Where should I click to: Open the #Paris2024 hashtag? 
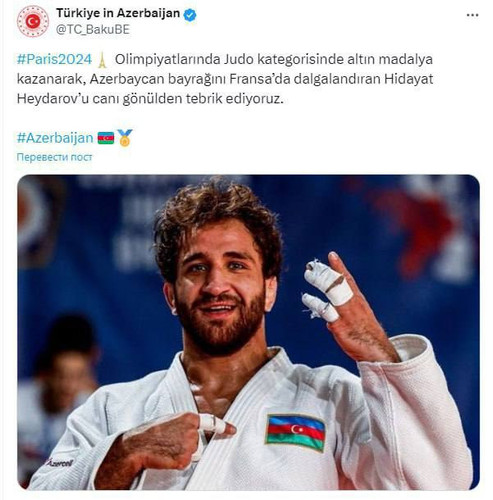click(x=54, y=59)
